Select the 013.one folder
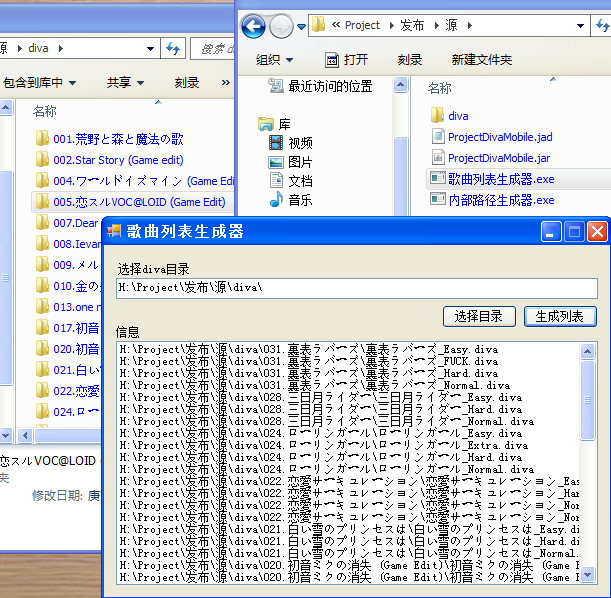The image size is (611, 598). point(67,307)
